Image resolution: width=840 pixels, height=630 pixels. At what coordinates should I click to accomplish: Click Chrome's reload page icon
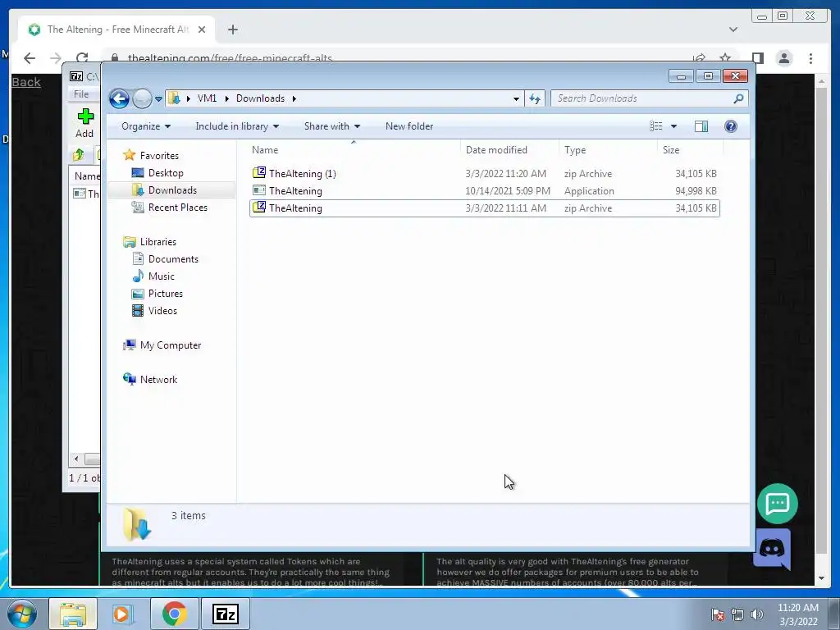pyautogui.click(x=82, y=58)
